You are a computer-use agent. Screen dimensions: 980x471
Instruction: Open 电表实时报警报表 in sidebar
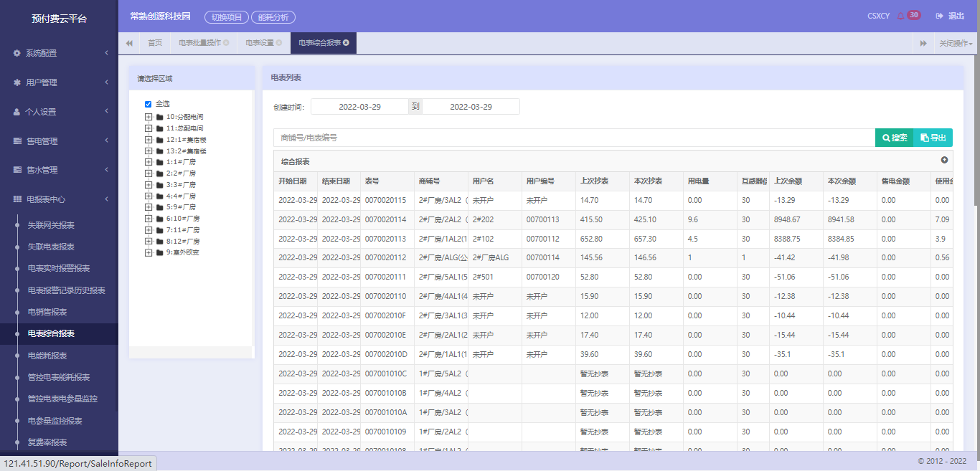[x=59, y=268]
